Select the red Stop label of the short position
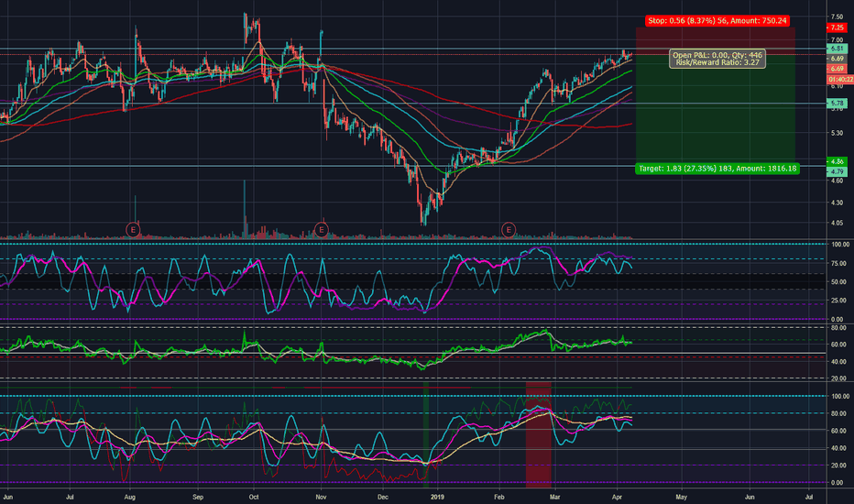854x504 pixels. (x=717, y=21)
